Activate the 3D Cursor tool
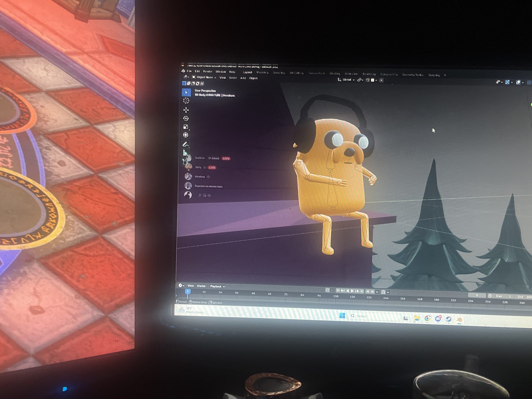532x399 pixels. (x=186, y=101)
